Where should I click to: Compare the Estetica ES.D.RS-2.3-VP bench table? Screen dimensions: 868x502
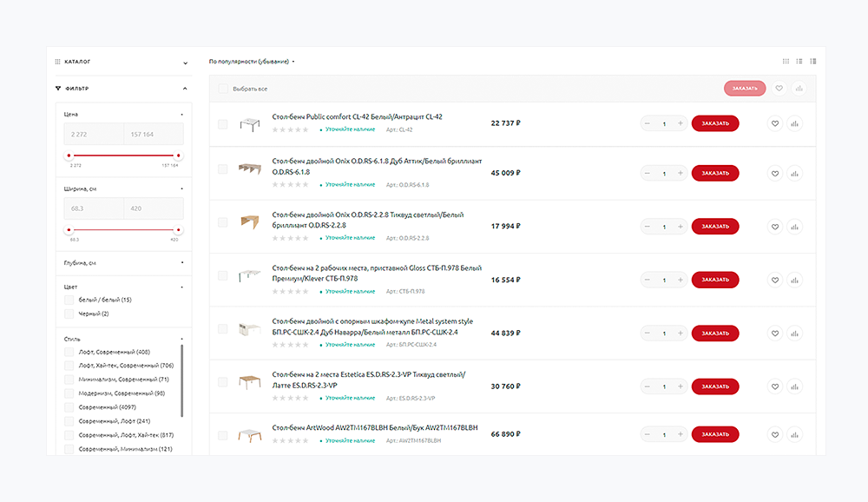click(794, 386)
